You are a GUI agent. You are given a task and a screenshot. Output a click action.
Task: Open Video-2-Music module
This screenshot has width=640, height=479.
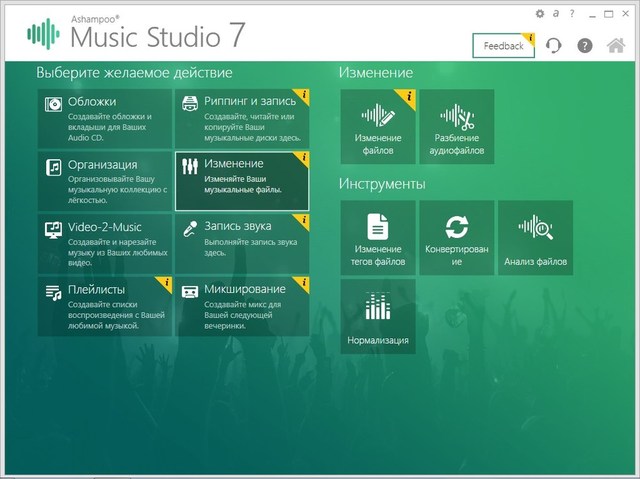point(105,243)
